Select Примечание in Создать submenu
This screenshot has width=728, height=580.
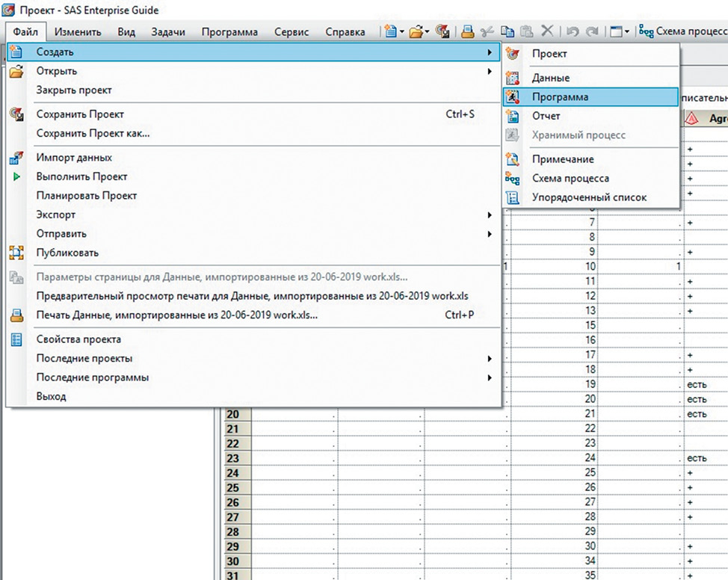[563, 158]
